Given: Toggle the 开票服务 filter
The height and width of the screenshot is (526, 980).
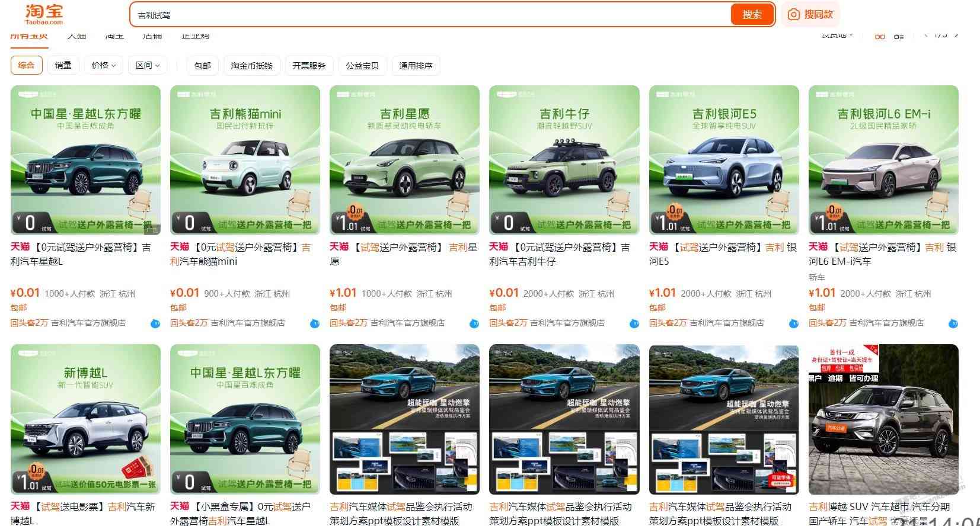Looking at the screenshot, I should point(309,66).
